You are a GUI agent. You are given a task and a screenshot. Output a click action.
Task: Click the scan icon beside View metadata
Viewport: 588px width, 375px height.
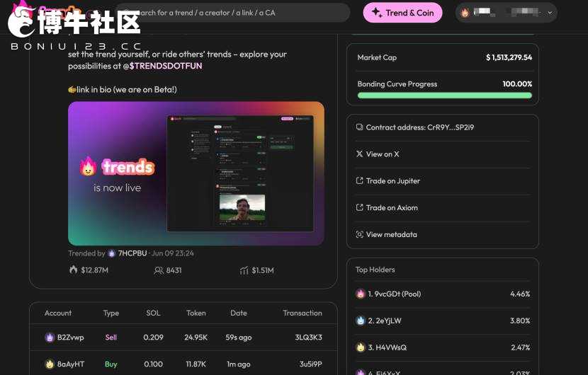359,234
